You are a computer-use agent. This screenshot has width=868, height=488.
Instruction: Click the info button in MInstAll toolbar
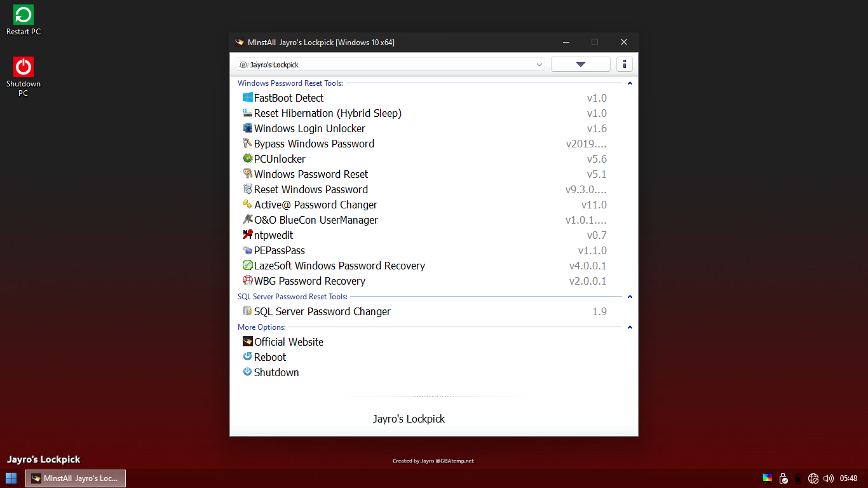[625, 64]
